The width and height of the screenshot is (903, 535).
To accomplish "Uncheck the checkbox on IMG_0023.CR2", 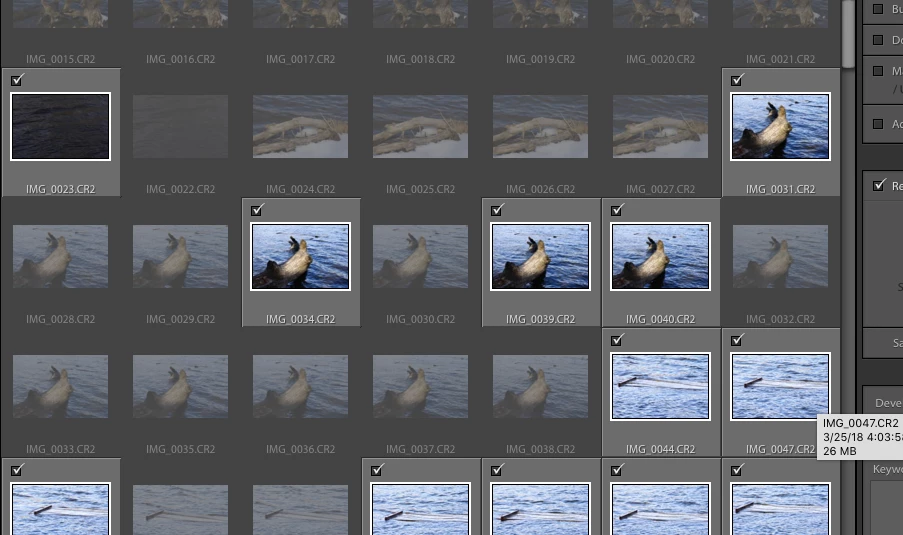I will pos(17,80).
